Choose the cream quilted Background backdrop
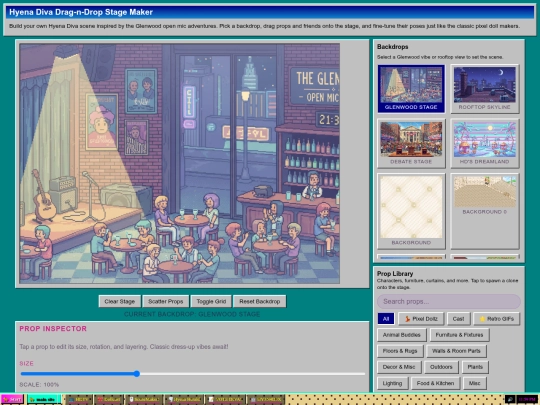The image size is (540, 405). pos(411,211)
